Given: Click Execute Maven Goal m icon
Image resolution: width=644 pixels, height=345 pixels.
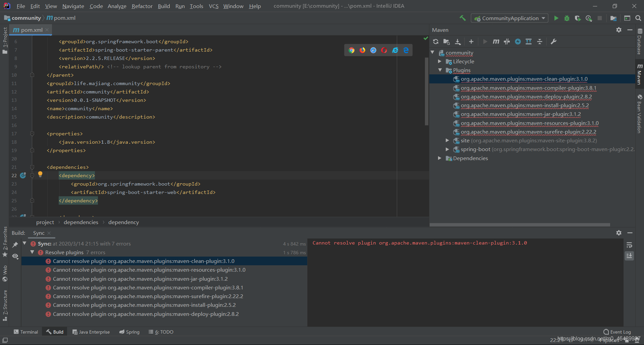Looking at the screenshot, I should point(496,42).
